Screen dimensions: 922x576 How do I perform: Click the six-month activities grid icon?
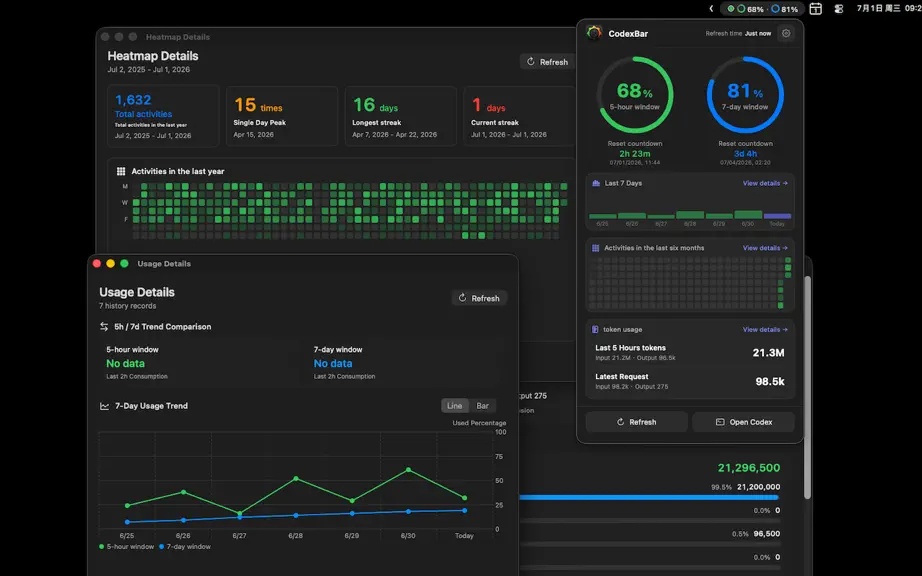pos(595,248)
